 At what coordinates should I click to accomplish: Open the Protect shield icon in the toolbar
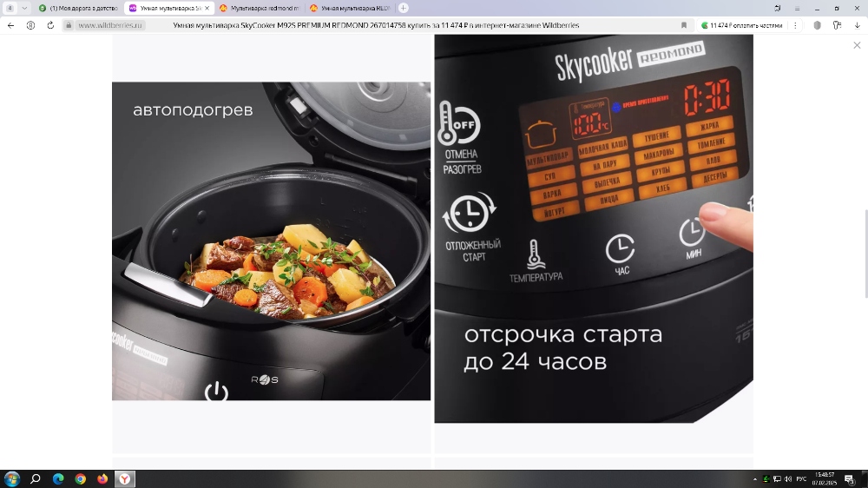tap(817, 25)
